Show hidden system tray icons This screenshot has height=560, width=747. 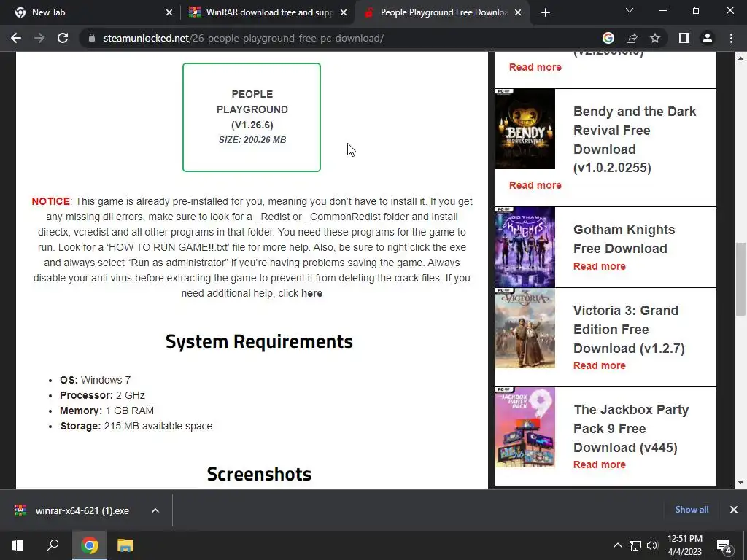(617, 545)
